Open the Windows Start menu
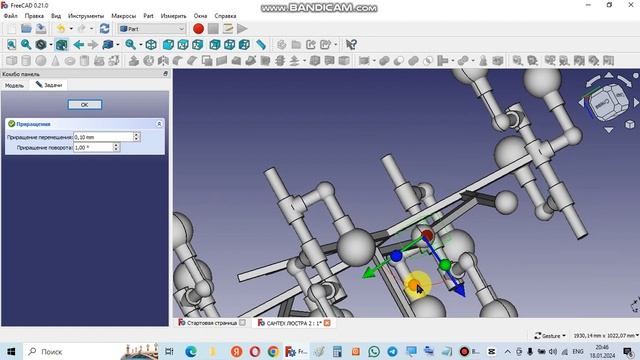Screen dimensions: 640x360 click(11, 351)
